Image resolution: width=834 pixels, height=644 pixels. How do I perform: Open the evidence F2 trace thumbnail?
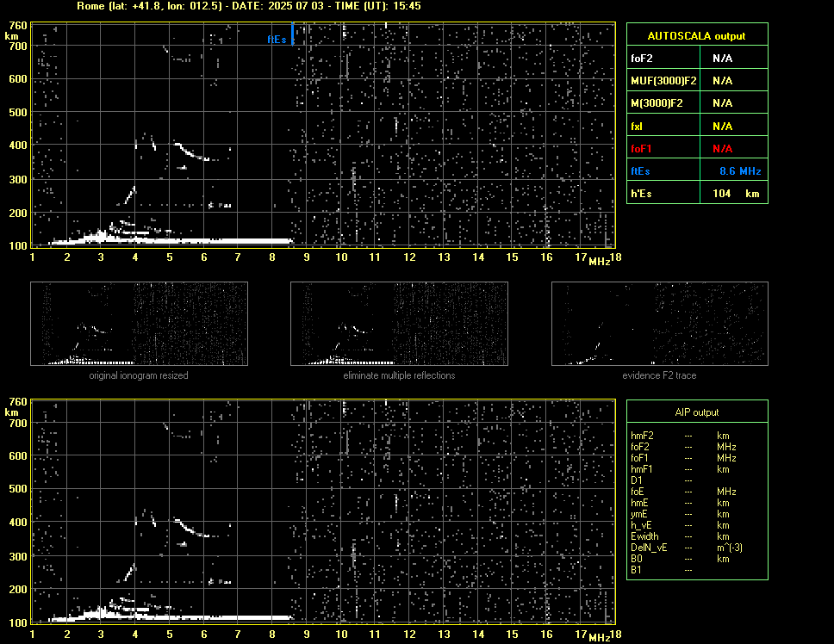click(660, 324)
